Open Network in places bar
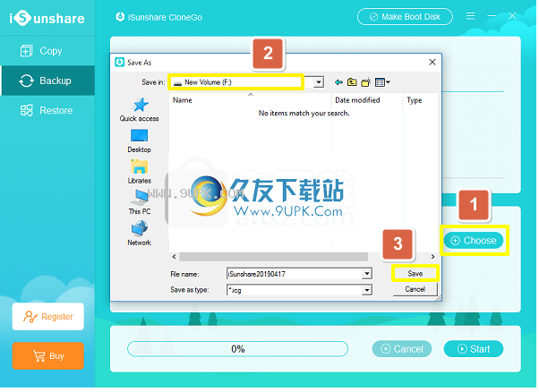539x392 pixels. click(139, 234)
